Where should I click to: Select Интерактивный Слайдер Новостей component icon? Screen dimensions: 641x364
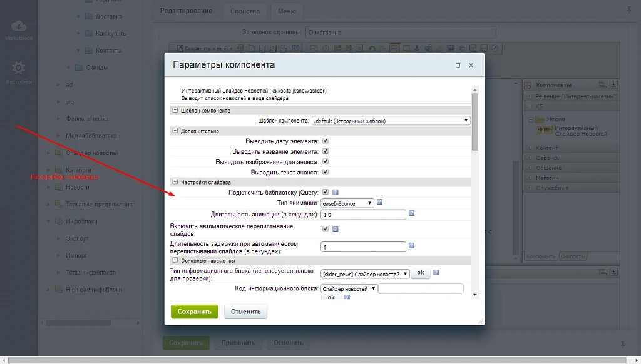pos(545,130)
